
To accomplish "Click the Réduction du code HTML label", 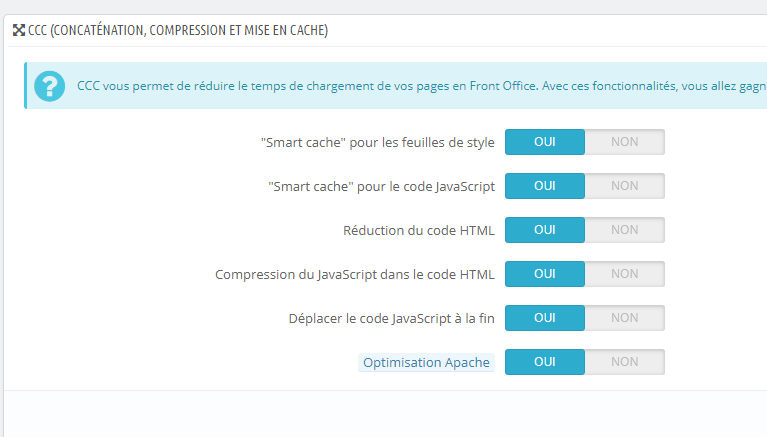I will [x=418, y=230].
